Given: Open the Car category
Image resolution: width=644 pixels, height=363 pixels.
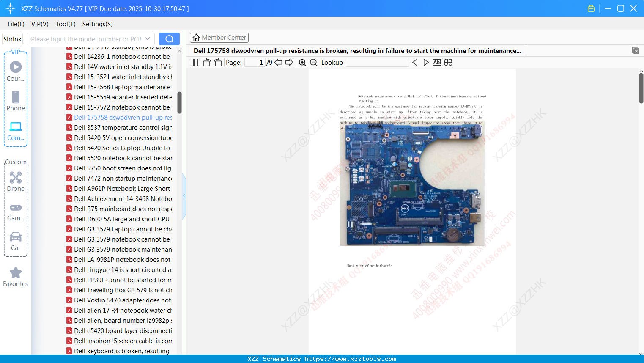Looking at the screenshot, I should click(x=16, y=241).
